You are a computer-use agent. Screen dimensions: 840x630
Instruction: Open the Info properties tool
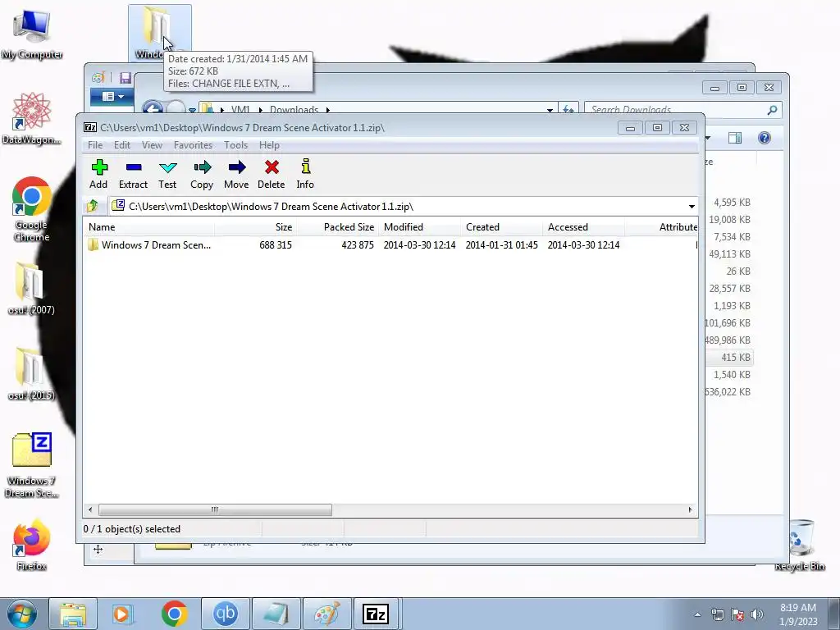305,174
